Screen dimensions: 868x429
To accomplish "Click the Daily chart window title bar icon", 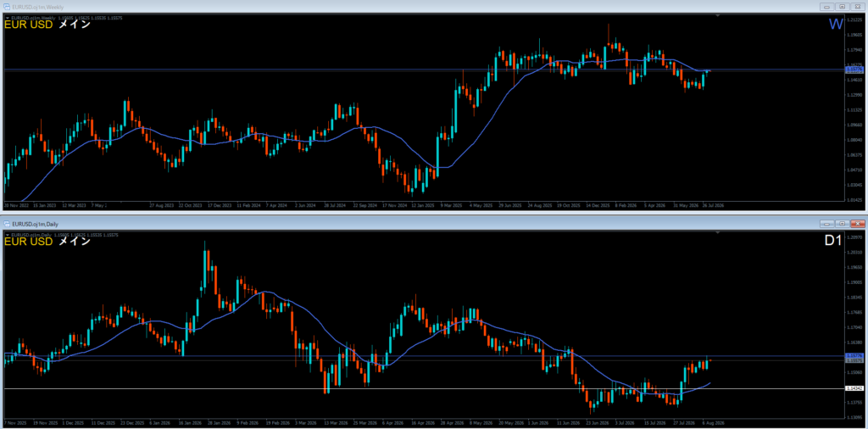I will (7, 224).
